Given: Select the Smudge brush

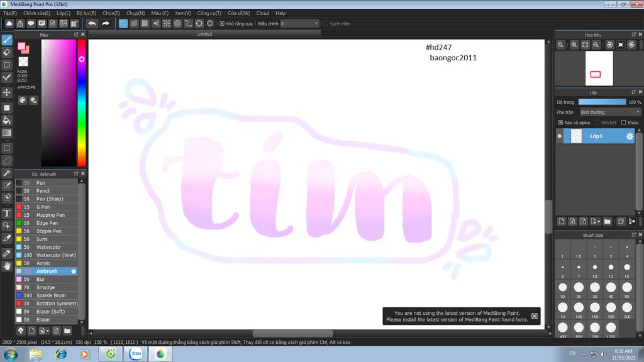Looking at the screenshot, I should 47,287.
